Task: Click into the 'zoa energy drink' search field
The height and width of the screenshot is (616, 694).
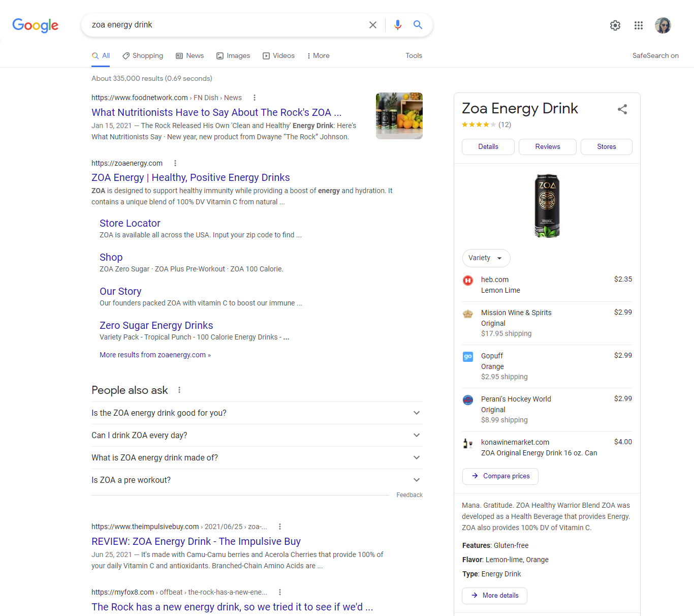Action: (x=226, y=25)
